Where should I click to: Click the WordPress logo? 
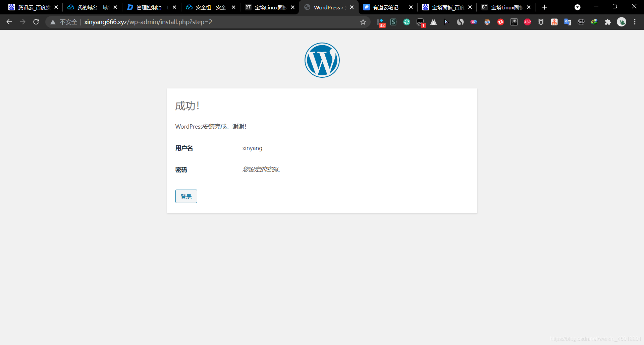(322, 60)
